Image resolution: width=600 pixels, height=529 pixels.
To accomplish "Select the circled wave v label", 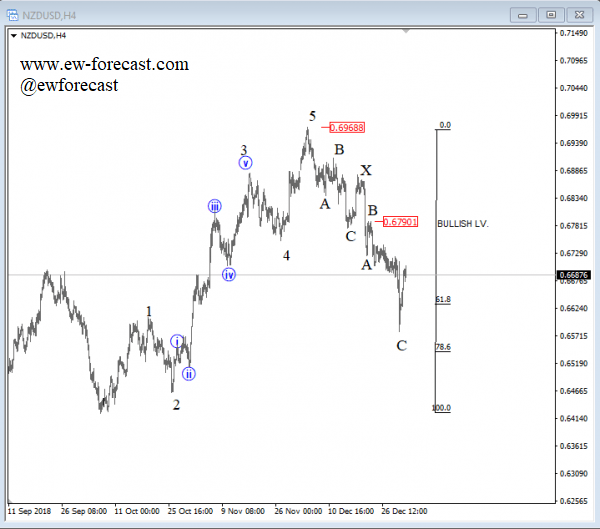I will pyautogui.click(x=245, y=163).
